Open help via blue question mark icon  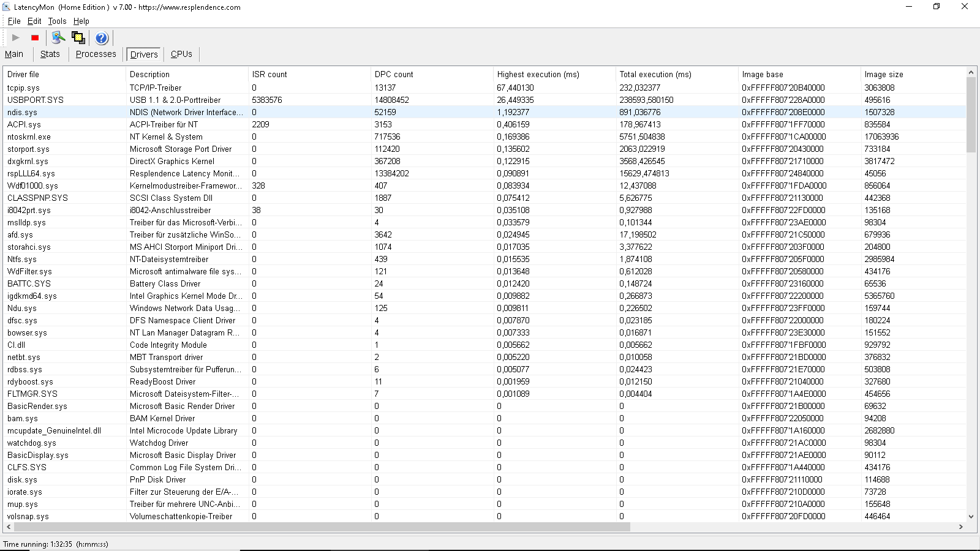pos(102,38)
